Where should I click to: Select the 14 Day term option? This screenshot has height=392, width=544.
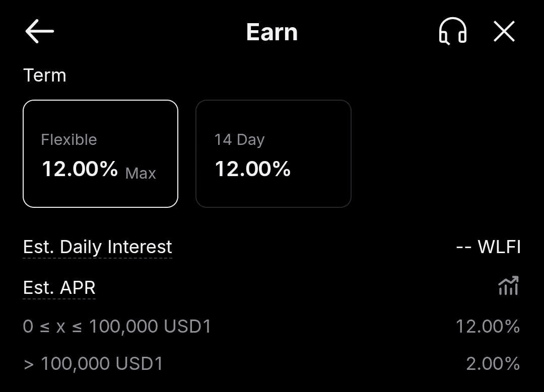tap(273, 153)
